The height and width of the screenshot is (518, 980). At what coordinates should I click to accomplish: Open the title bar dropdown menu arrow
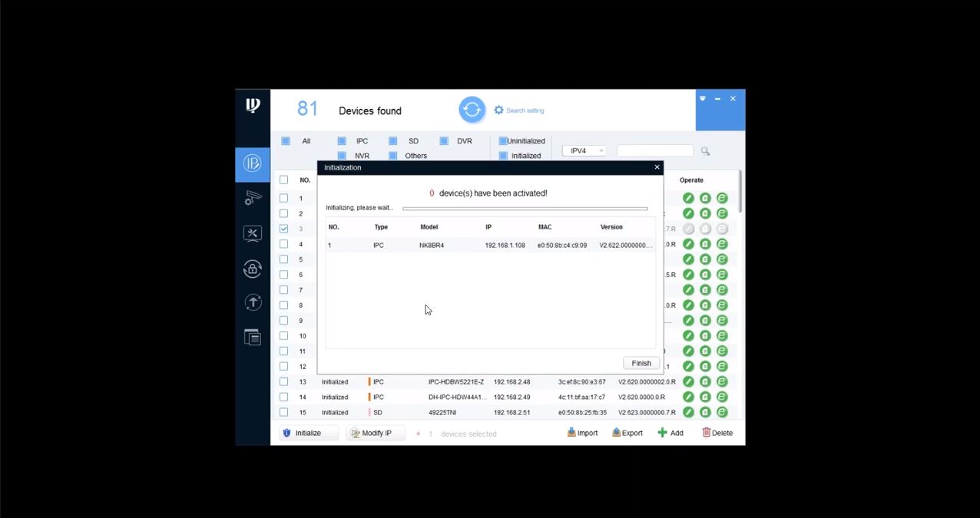tap(702, 98)
